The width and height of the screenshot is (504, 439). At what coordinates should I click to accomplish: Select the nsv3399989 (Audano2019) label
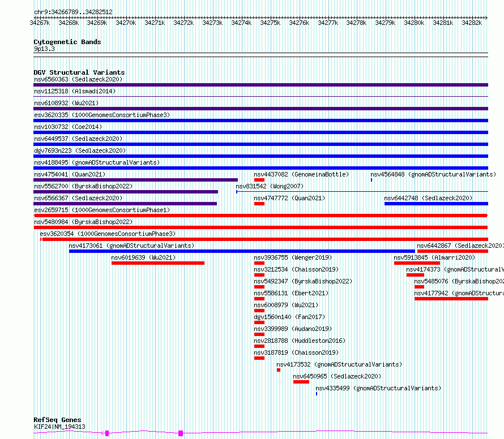tap(293, 329)
